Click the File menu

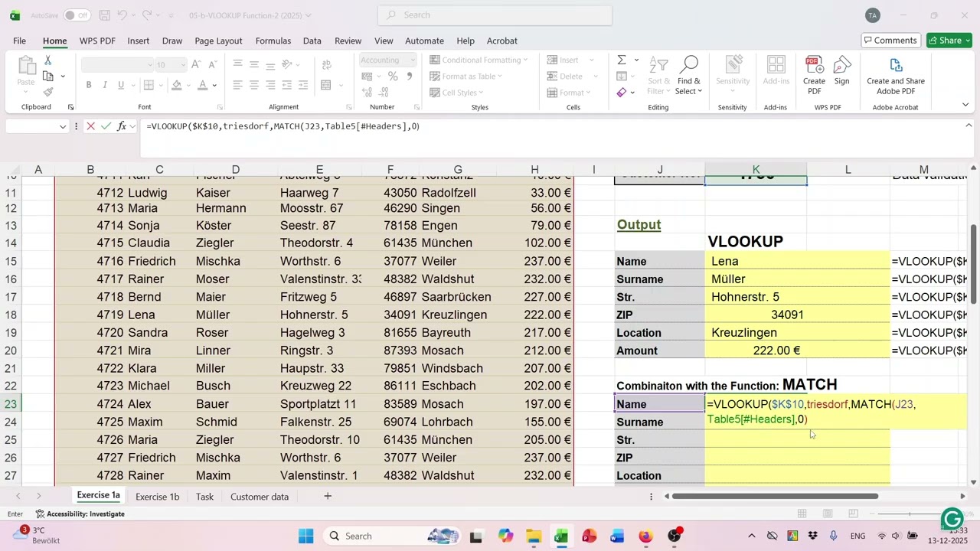(x=19, y=41)
